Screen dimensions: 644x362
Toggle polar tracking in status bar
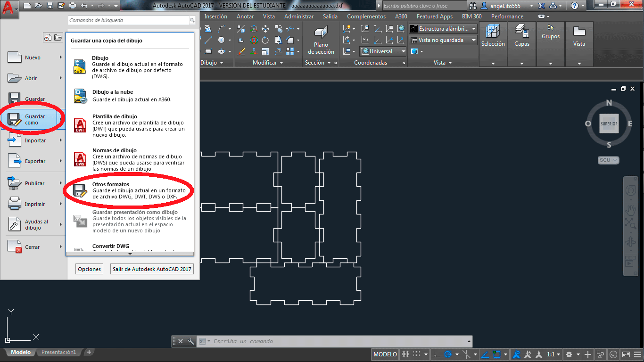(x=448, y=354)
